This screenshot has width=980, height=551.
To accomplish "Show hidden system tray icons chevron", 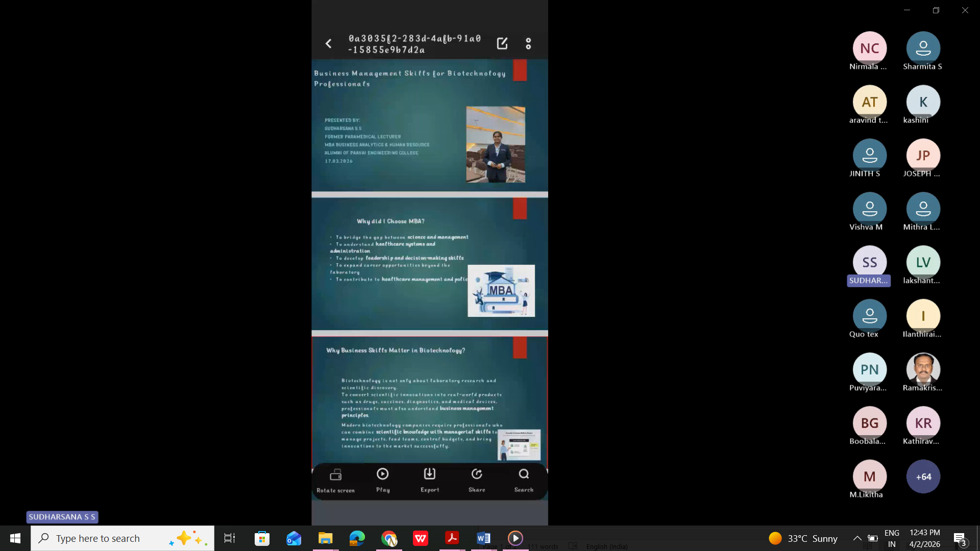I will [x=857, y=538].
